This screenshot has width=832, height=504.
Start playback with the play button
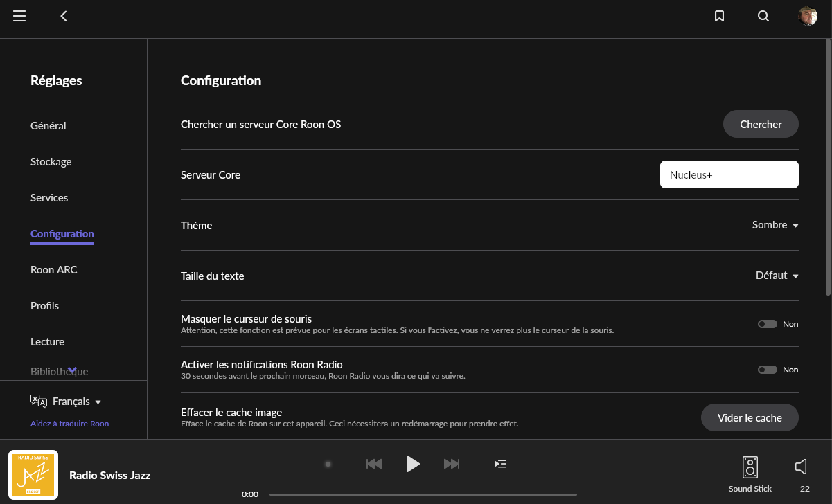point(413,464)
